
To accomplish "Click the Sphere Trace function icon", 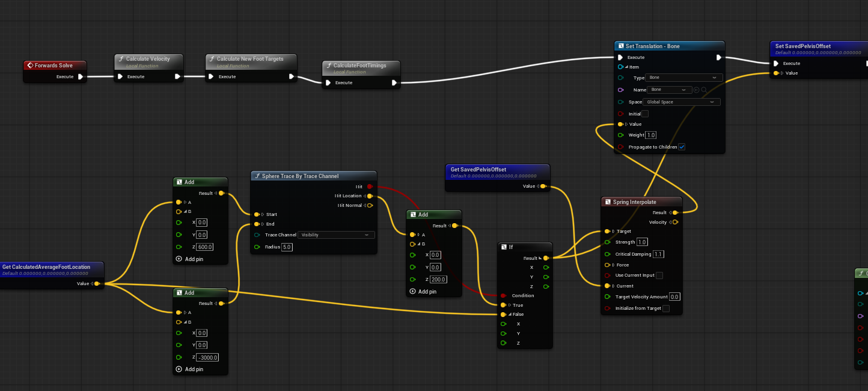I will pyautogui.click(x=257, y=176).
